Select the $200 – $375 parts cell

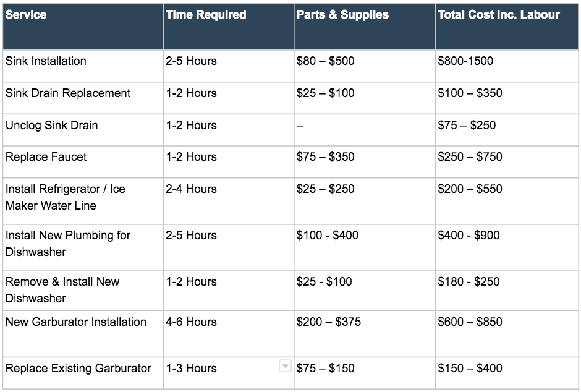pyautogui.click(x=365, y=334)
